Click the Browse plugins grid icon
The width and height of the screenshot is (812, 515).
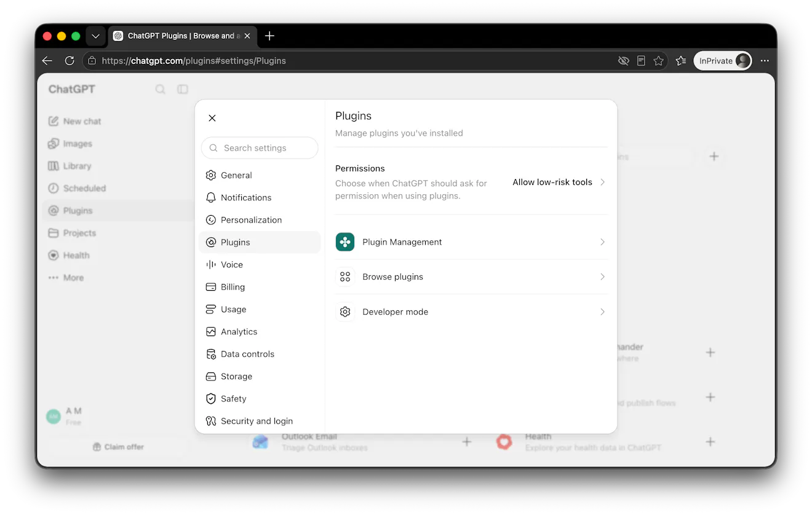tap(345, 277)
